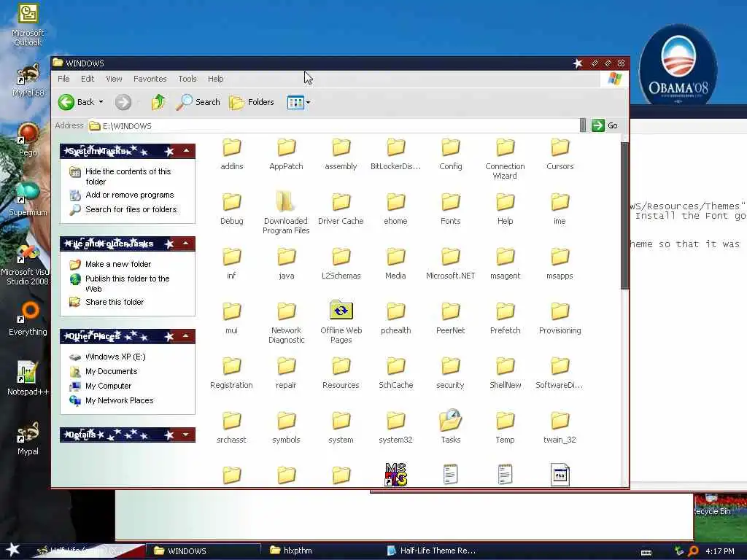Select the Provisioning folder
Screen dimensions: 747x560
(560, 318)
